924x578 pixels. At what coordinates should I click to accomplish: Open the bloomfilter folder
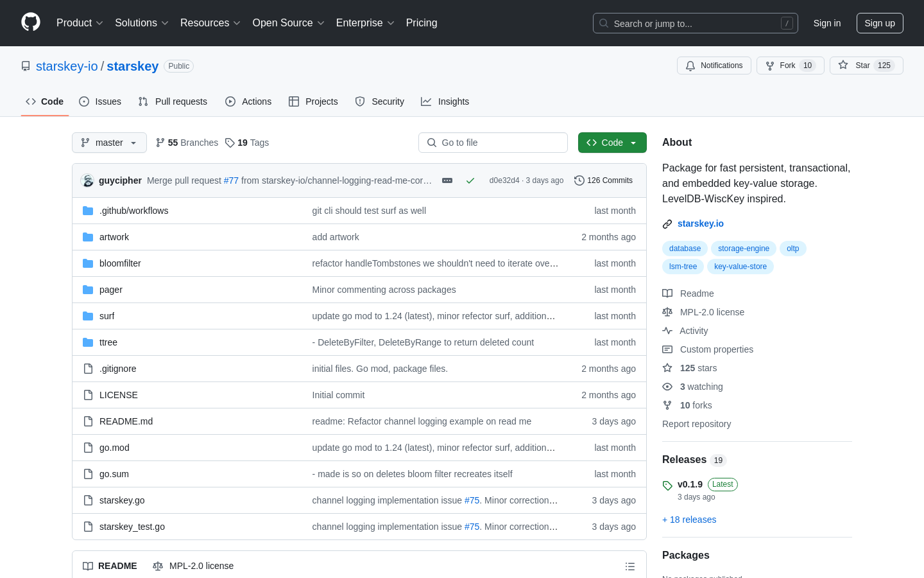tap(120, 263)
